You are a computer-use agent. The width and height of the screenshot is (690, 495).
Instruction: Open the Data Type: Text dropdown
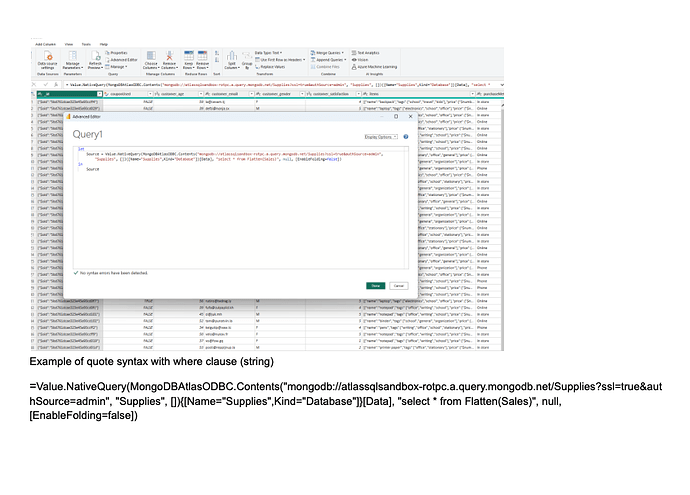268,53
